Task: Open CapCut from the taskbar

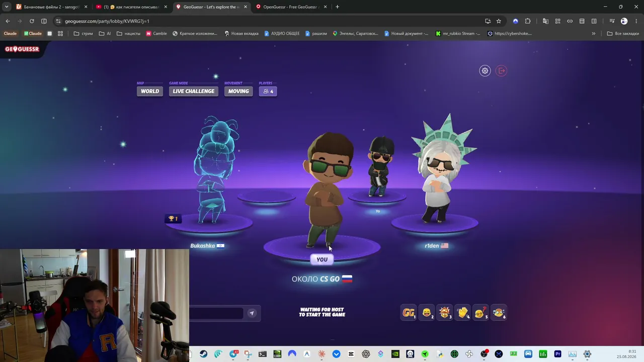Action: click(351, 354)
